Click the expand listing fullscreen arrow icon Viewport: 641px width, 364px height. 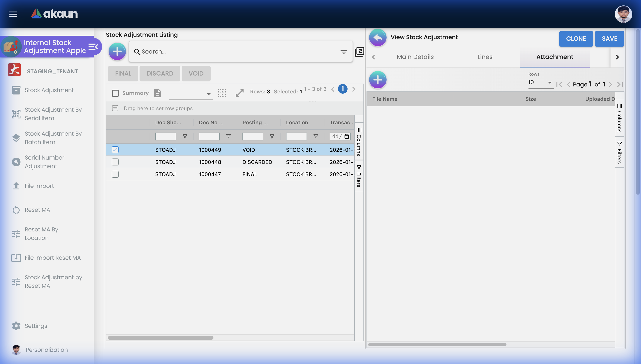240,93
